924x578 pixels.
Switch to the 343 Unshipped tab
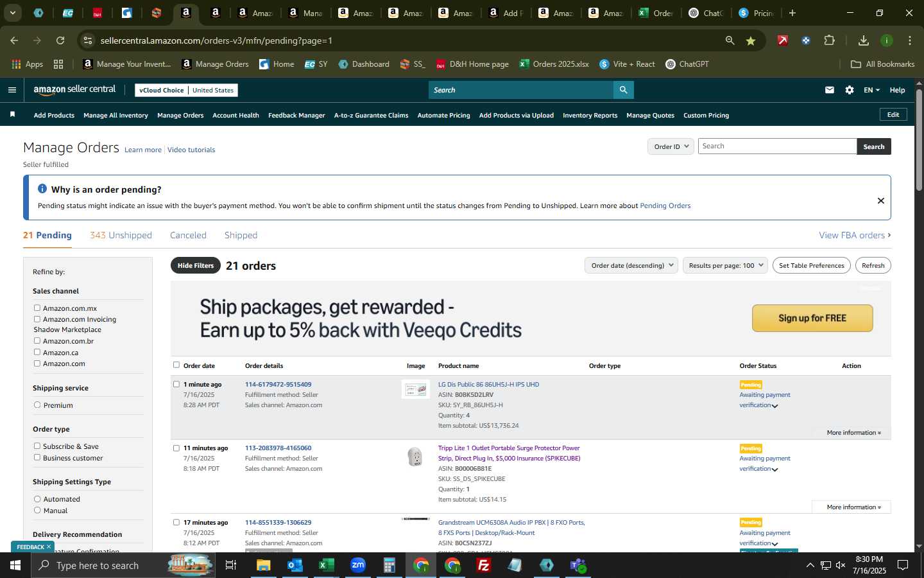pyautogui.click(x=121, y=235)
